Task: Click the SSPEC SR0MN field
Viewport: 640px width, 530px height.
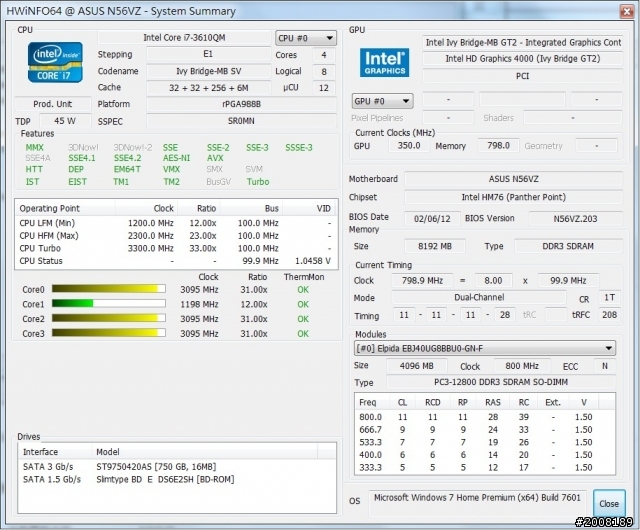Action: coord(241,121)
